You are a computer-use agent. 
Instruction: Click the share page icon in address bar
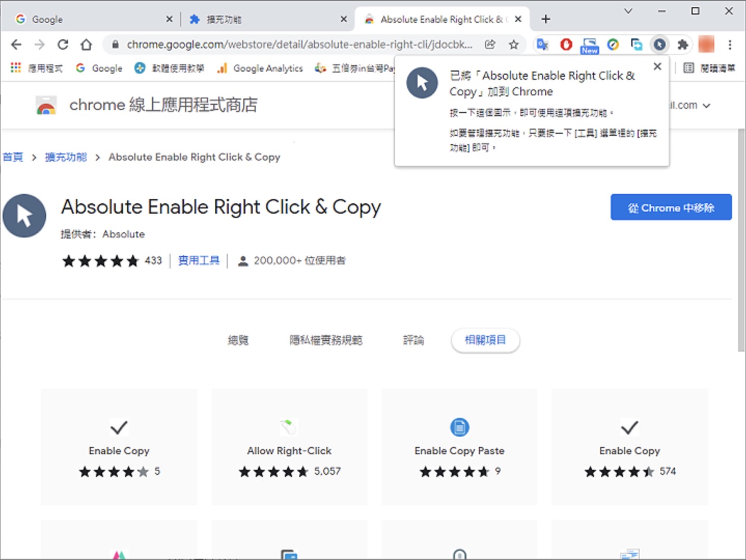pyautogui.click(x=490, y=45)
